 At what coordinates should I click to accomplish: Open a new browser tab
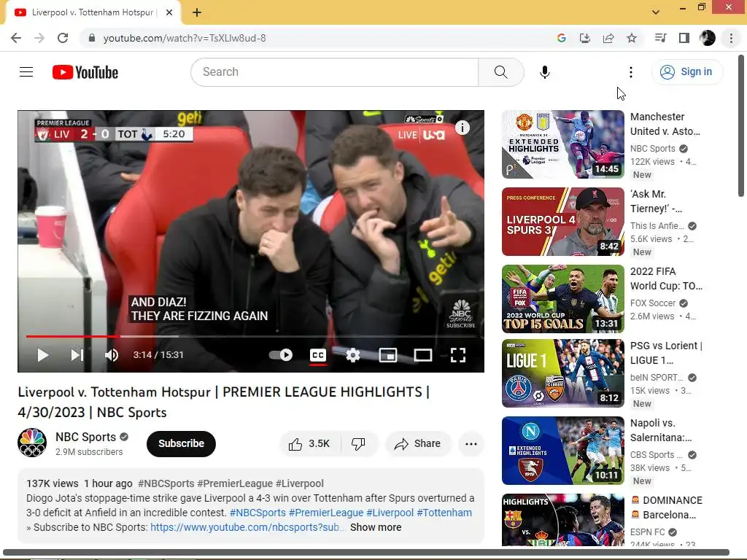[x=197, y=13]
